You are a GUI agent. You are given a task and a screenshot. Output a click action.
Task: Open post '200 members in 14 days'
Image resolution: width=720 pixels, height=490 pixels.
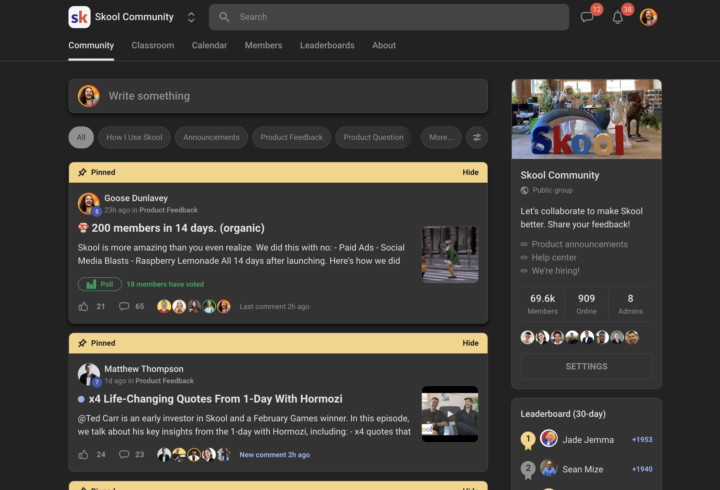pyautogui.click(x=178, y=228)
